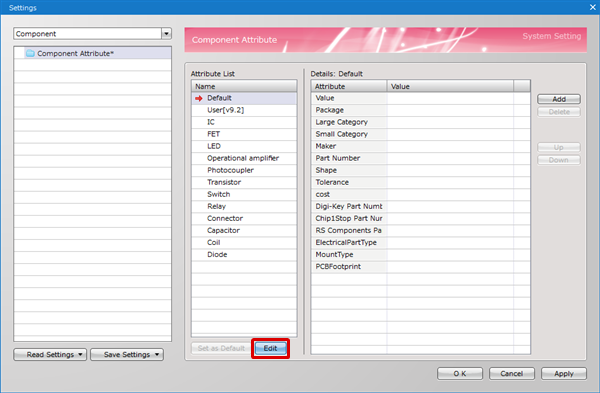Select Diode in the Attribute List

click(244, 254)
